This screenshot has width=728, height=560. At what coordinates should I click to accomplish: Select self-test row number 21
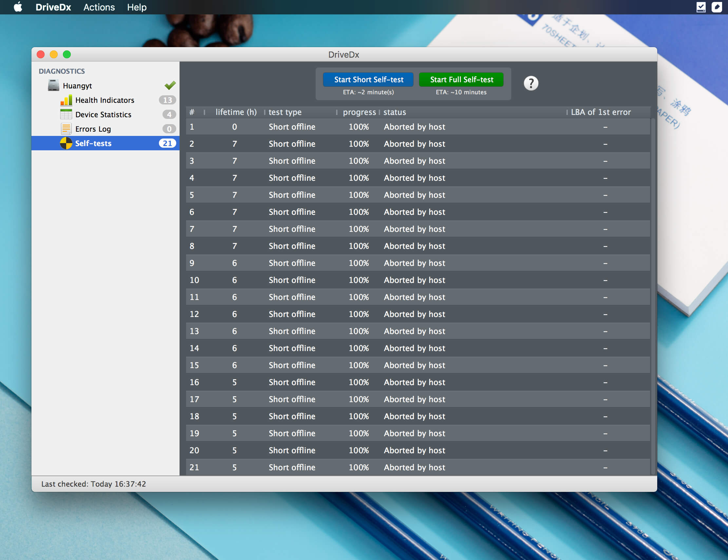click(418, 467)
